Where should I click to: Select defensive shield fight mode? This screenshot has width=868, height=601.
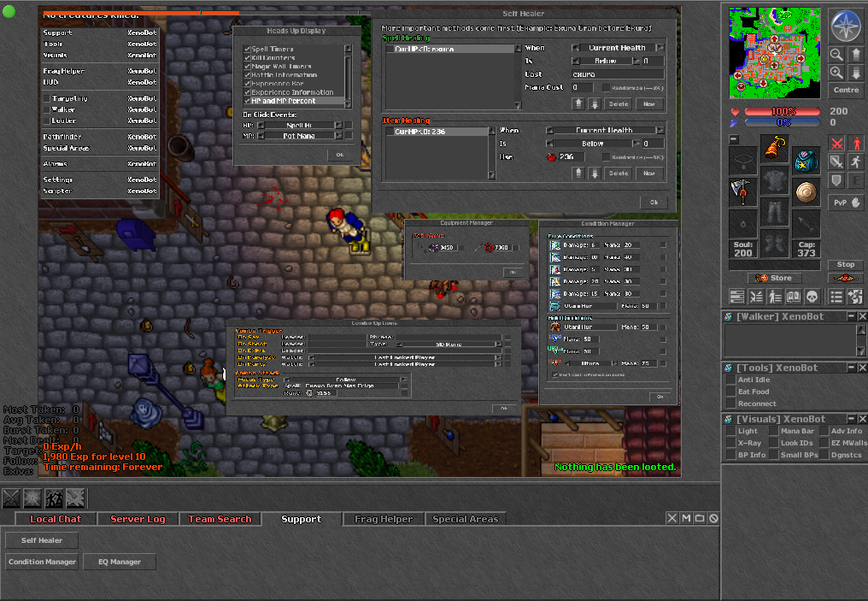click(x=836, y=180)
